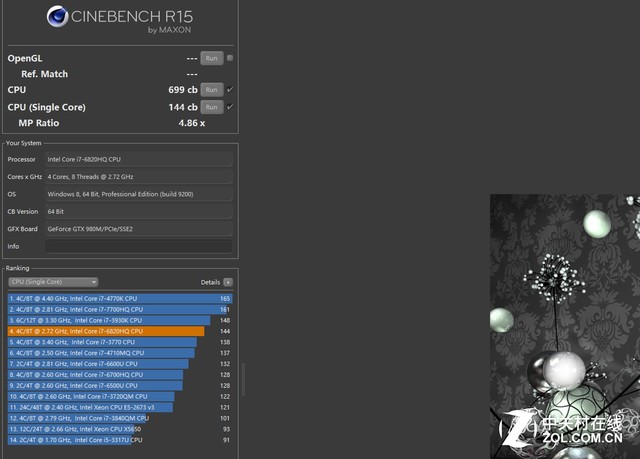640x459 pixels.
Task: Toggle the CPU (Single Core) test checkbox
Action: (230, 107)
